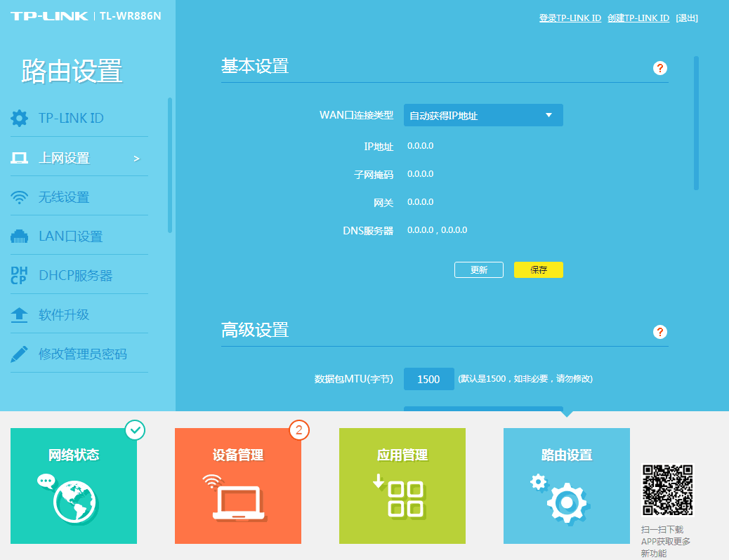The height and width of the screenshot is (560, 729).
Task: Expand the 上网设置 arrow chevron
Action: [x=137, y=159]
